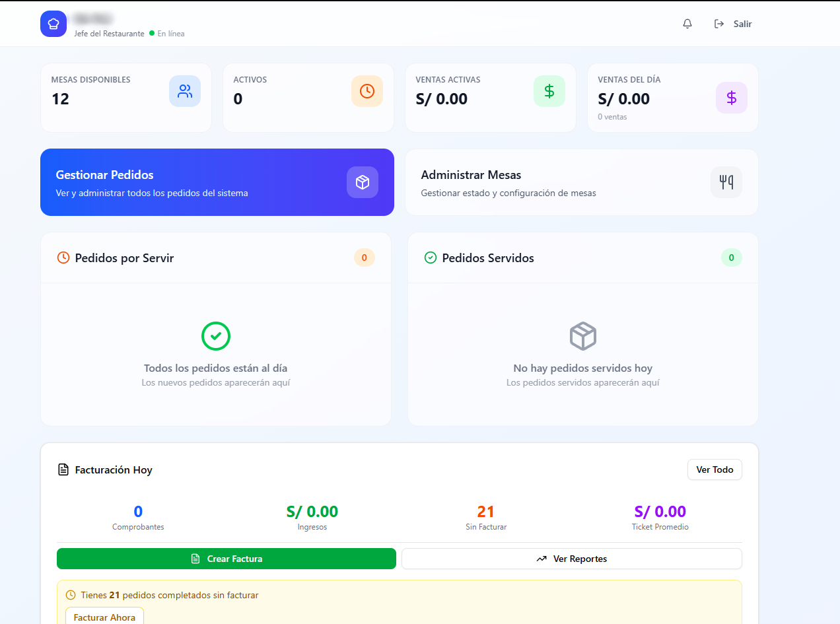Open the Gestionar Pedidos card
Viewport: 840px width, 624px height.
click(x=217, y=182)
